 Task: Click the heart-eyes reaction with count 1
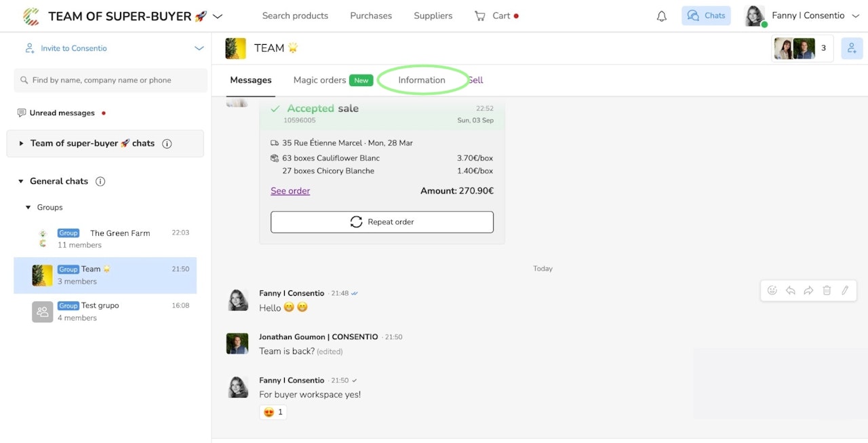click(x=273, y=412)
